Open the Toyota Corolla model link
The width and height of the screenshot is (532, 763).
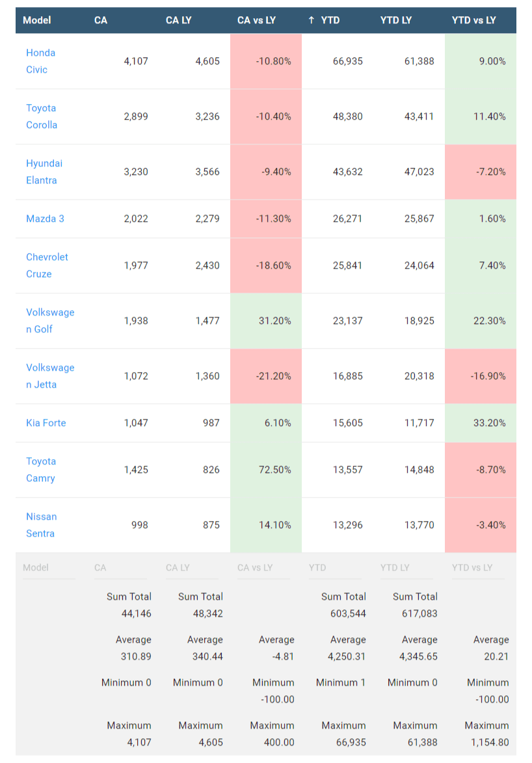(42, 116)
